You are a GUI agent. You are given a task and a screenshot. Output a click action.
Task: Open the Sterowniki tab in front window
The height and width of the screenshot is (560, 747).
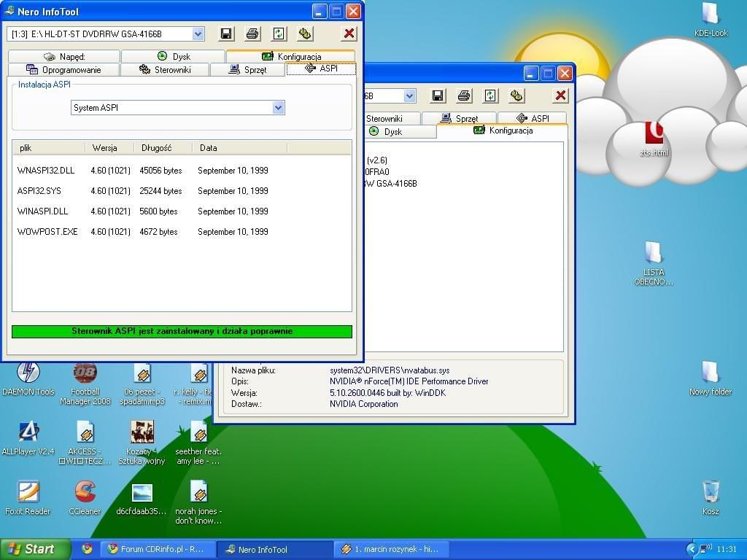[165, 69]
